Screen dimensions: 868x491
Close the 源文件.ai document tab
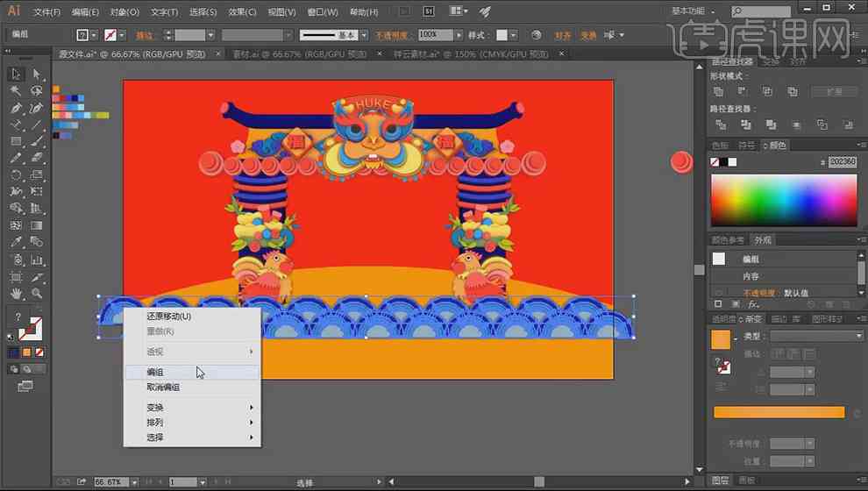218,53
